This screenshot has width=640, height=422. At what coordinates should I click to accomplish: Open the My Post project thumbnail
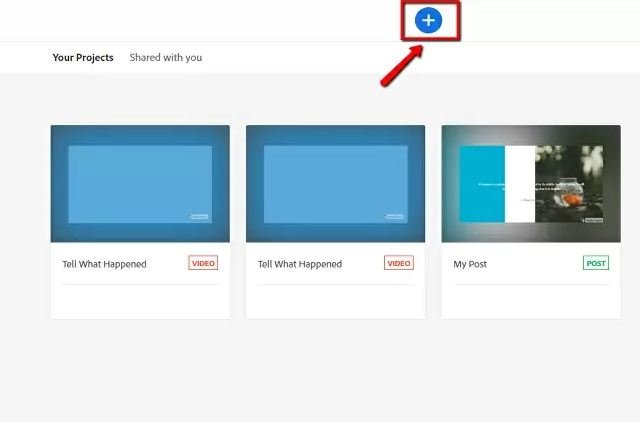531,184
